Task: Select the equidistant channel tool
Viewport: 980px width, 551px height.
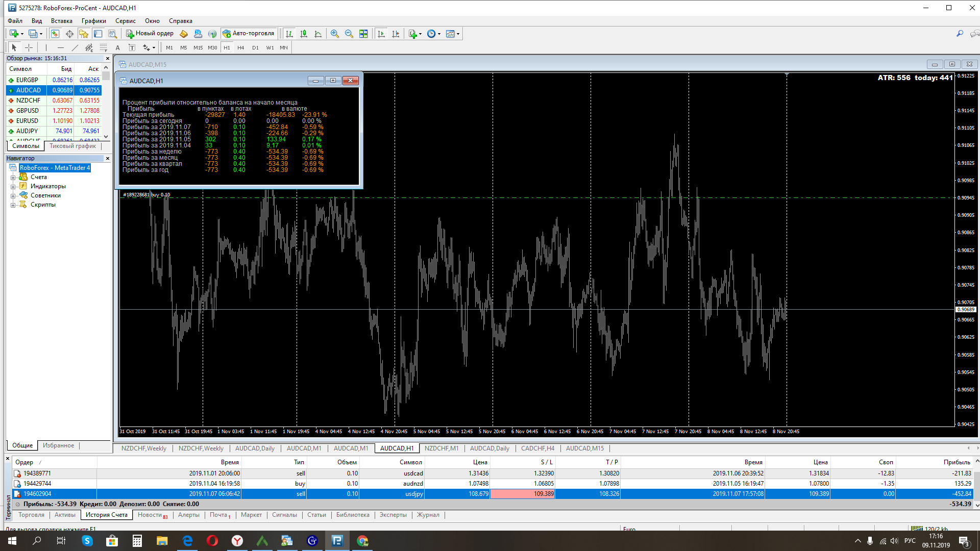Action: pyautogui.click(x=89, y=47)
